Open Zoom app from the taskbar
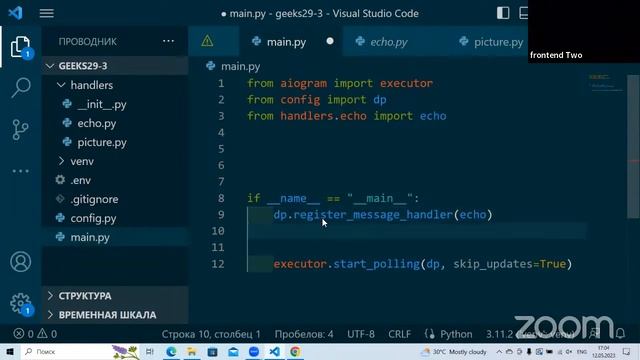The width and height of the screenshot is (640, 360). (253, 351)
